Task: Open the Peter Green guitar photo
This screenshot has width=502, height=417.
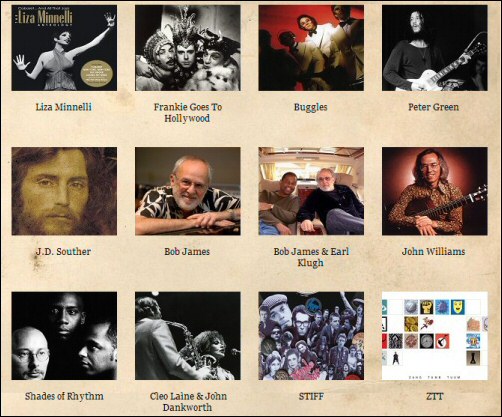Action: pos(435,48)
